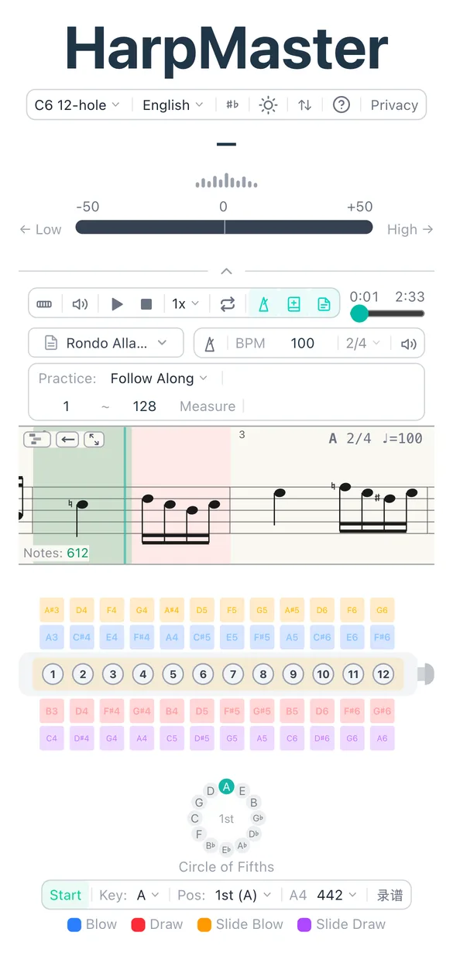Start playback with the Play button

(116, 303)
